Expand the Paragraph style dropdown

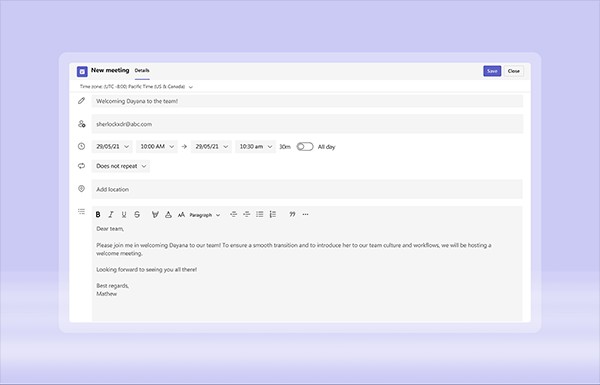point(205,215)
